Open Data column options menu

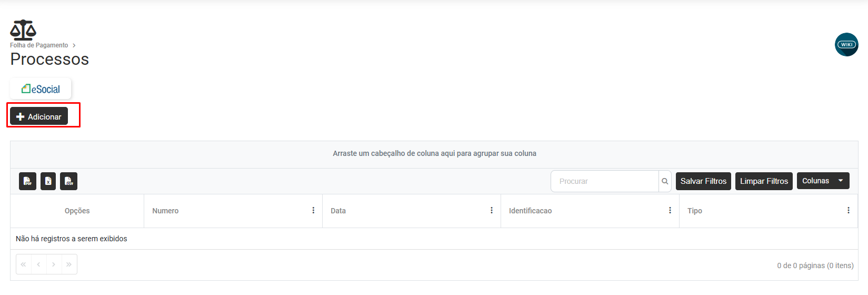pyautogui.click(x=492, y=210)
